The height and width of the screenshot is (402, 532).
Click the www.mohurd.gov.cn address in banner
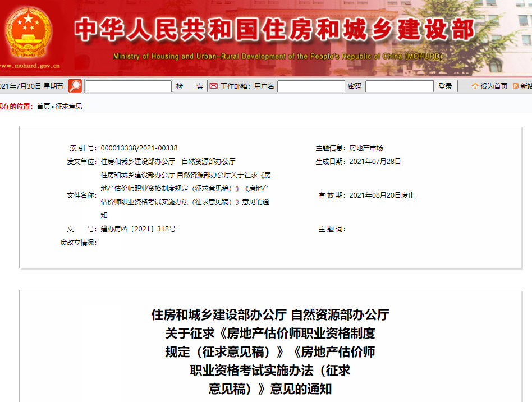pyautogui.click(x=30, y=66)
